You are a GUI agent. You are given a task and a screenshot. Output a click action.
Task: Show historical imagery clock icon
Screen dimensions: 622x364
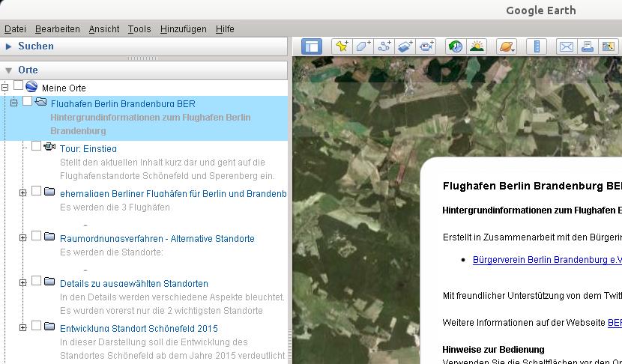(456, 46)
